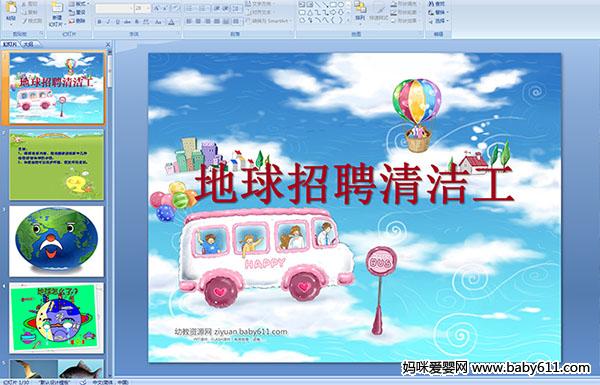Expand the font size dropdown
Image resolution: width=600 pixels, height=385 pixels.
pos(148,8)
